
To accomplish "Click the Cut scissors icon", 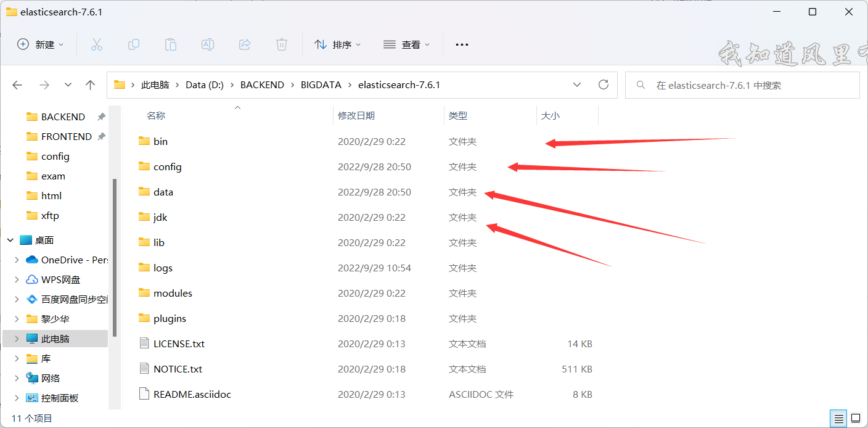I will (x=96, y=44).
